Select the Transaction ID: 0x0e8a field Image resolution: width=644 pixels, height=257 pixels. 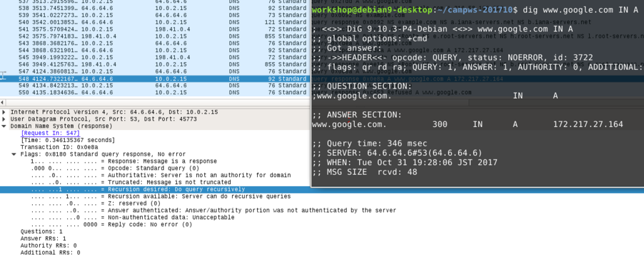pos(59,148)
